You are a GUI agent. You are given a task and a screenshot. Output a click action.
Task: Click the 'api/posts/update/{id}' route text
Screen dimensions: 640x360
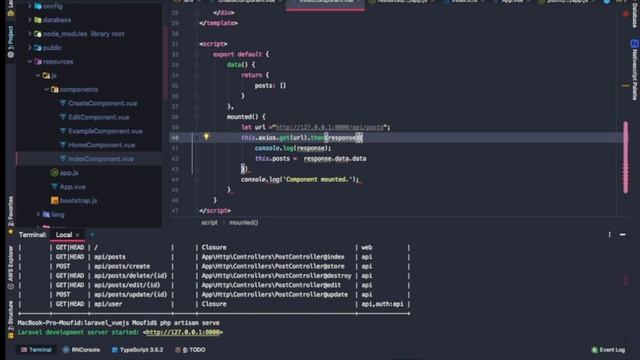click(131, 294)
